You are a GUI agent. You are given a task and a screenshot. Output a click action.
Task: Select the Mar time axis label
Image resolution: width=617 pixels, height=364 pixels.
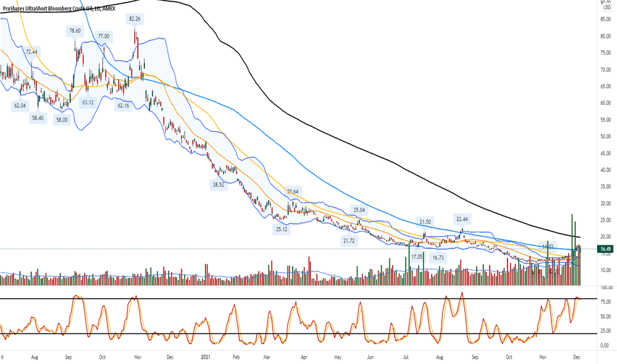(267, 357)
